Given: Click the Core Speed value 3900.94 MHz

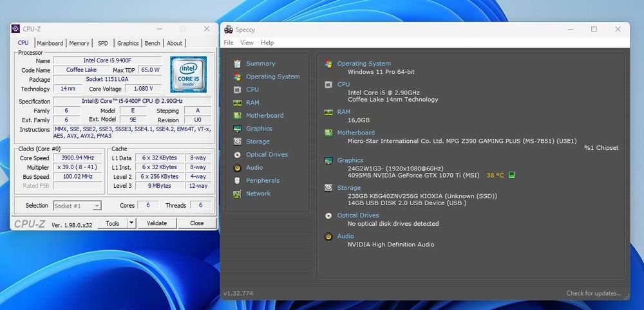Looking at the screenshot, I should point(78,158).
